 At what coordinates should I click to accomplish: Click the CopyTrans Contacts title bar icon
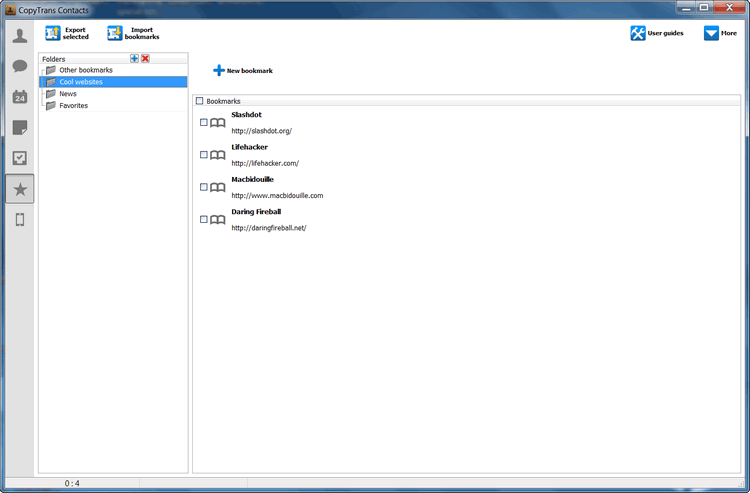pyautogui.click(x=11, y=10)
